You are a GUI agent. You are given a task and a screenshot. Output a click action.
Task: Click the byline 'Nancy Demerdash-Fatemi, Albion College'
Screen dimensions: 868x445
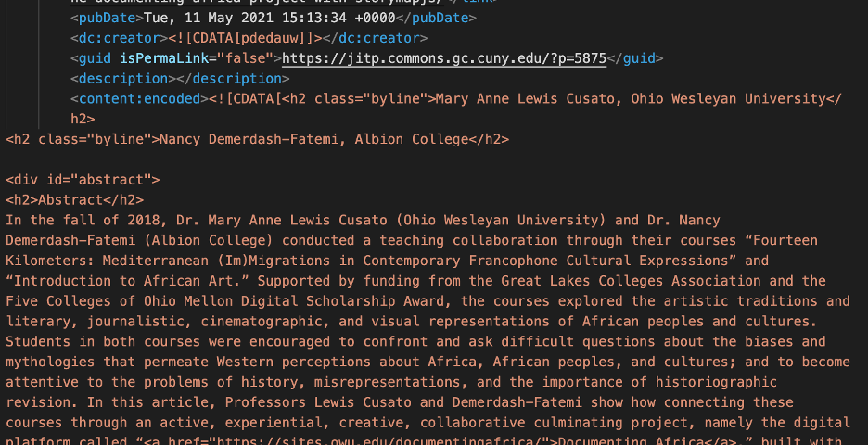313,139
